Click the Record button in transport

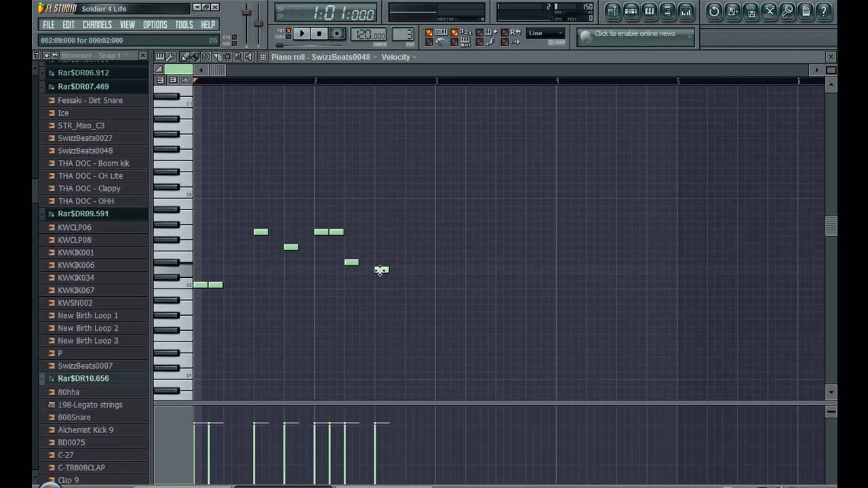(337, 33)
